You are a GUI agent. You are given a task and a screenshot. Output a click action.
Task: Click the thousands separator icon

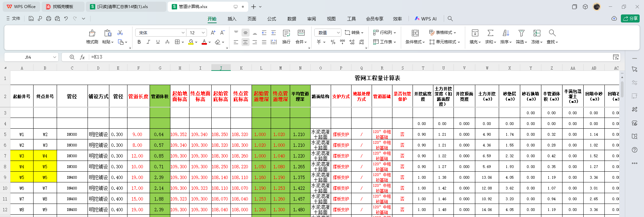point(342,42)
